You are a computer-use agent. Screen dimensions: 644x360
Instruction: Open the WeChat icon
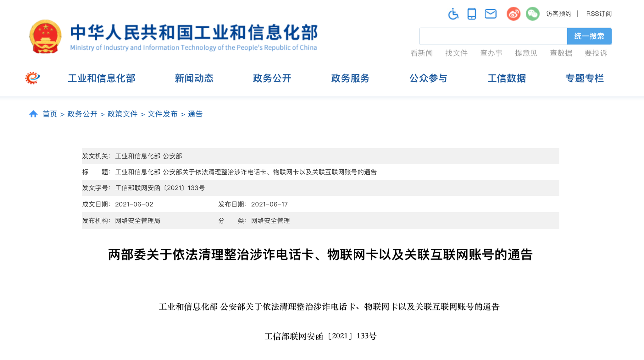pos(533,14)
